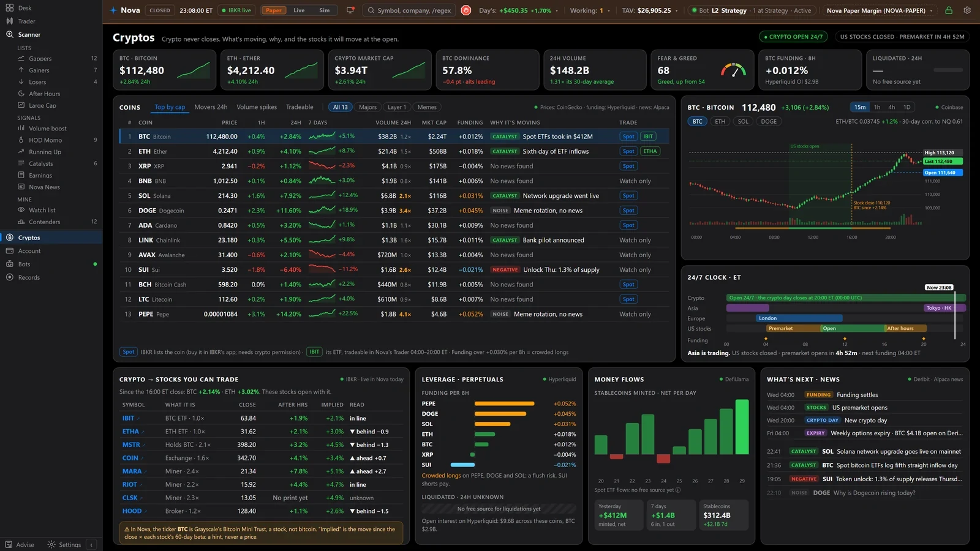The height and width of the screenshot is (551, 980).
Task: Open the Nova Paper Margin account dropdown
Action: [x=880, y=10]
